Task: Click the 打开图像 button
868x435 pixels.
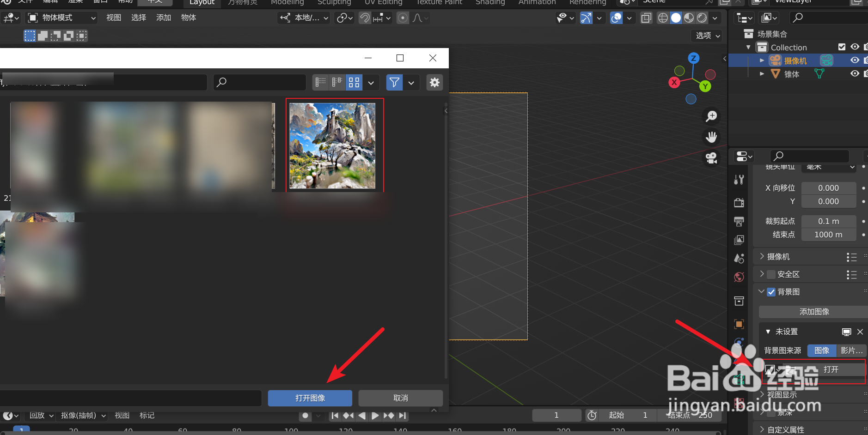Action: tap(310, 398)
